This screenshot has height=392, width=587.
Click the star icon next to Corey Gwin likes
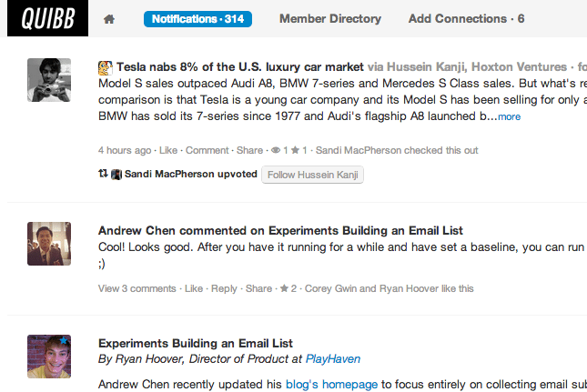tap(284, 288)
